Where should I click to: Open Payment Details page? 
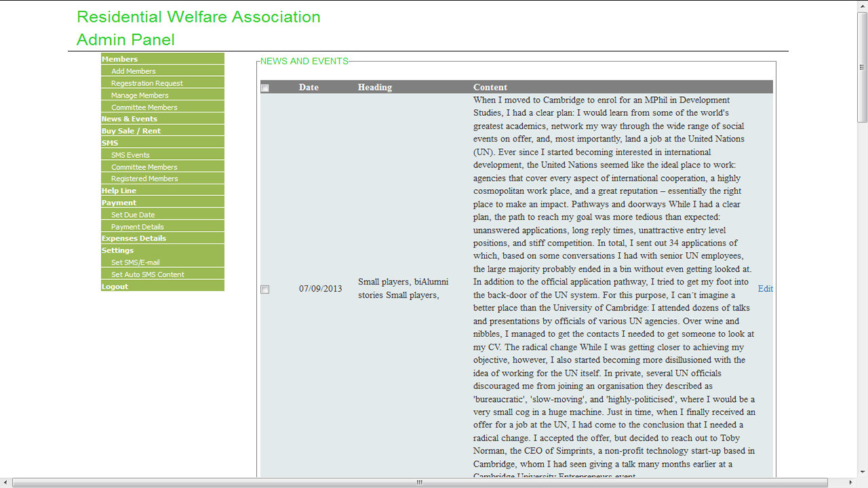163,226
